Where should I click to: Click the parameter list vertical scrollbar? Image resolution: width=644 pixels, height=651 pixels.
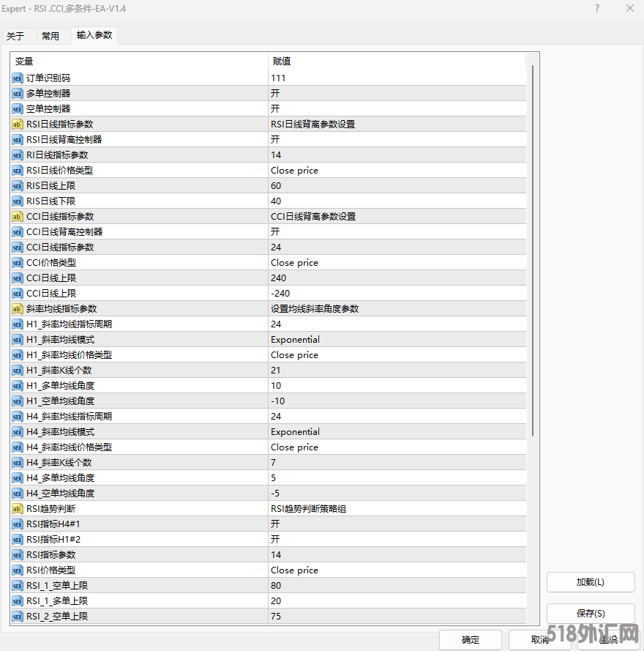click(532, 250)
